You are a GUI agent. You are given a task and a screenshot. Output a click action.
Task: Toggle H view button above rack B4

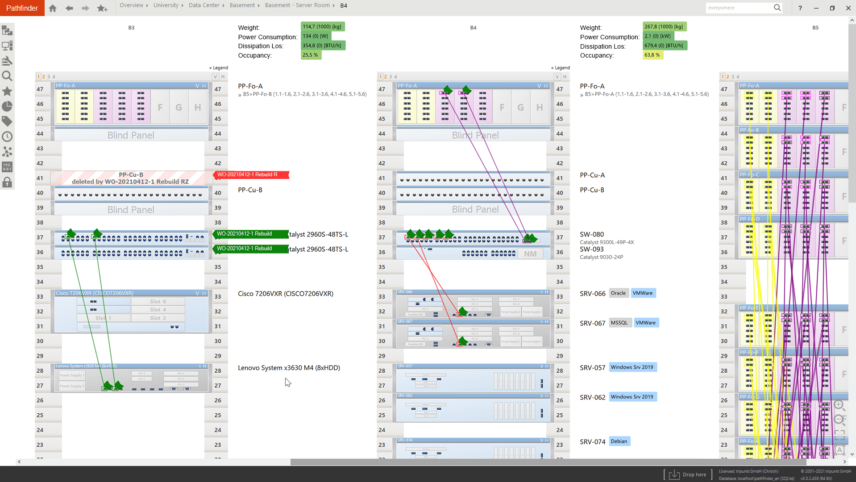[x=564, y=76]
